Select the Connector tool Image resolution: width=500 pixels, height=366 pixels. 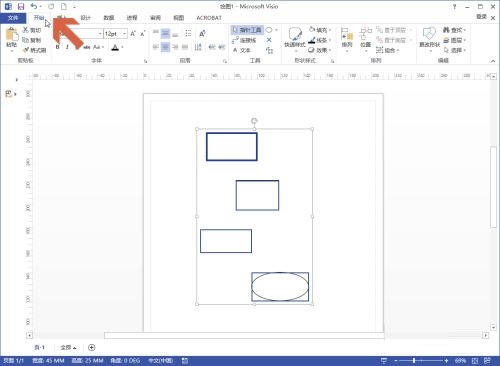tap(244, 40)
